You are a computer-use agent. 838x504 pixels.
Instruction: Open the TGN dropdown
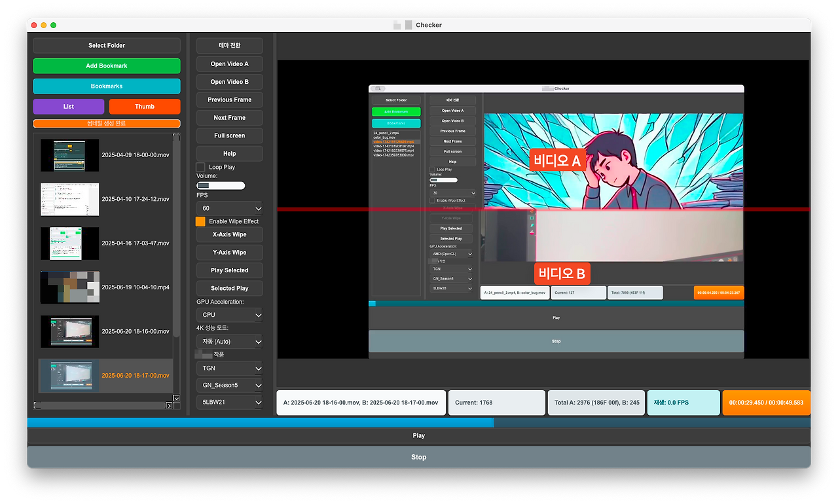coord(229,369)
